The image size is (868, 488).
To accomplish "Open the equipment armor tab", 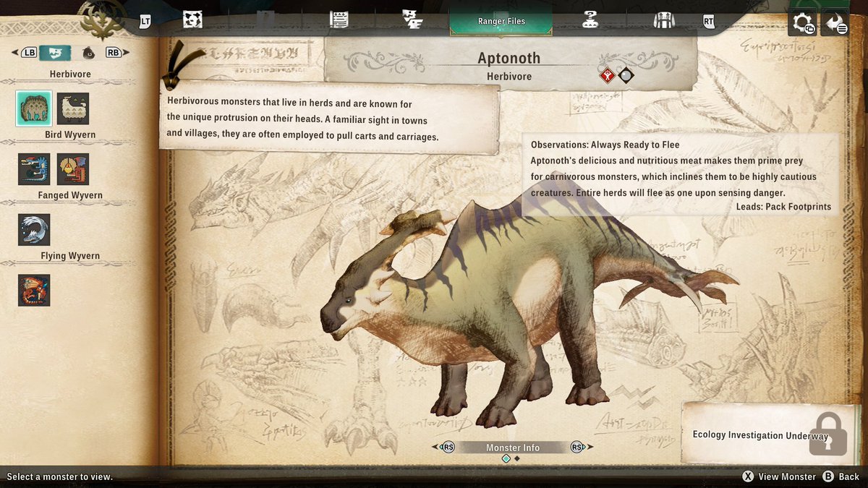I will coord(664,20).
